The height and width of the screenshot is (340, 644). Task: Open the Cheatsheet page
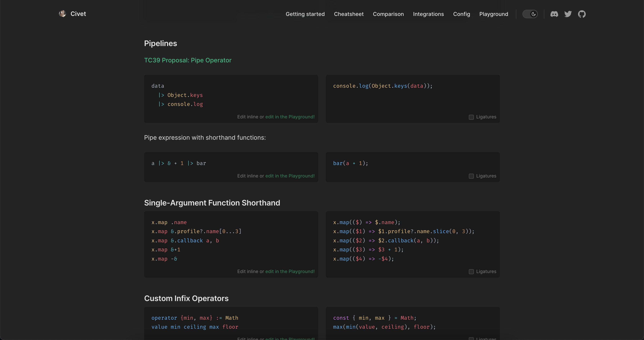click(x=349, y=14)
